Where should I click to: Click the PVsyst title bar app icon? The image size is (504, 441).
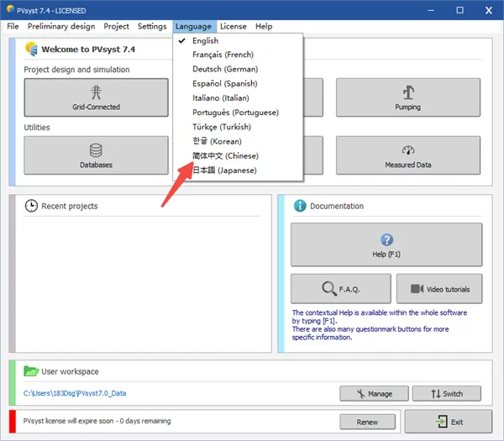coord(10,9)
